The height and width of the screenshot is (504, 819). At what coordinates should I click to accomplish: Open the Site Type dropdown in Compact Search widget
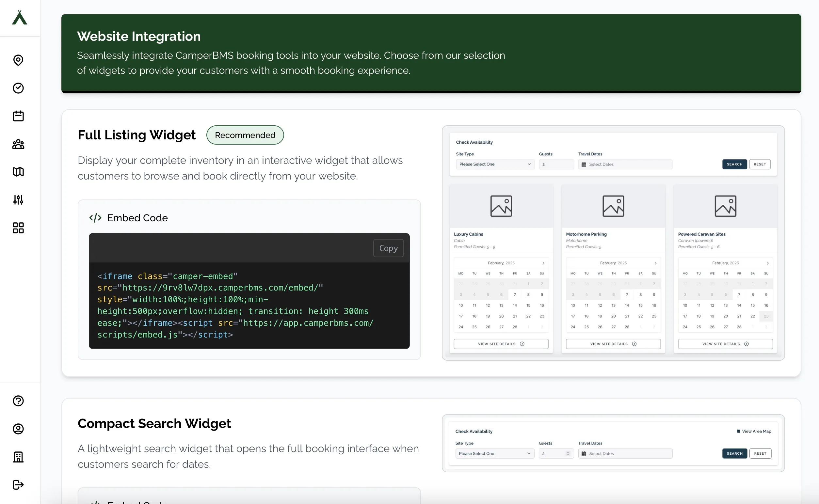click(x=494, y=453)
